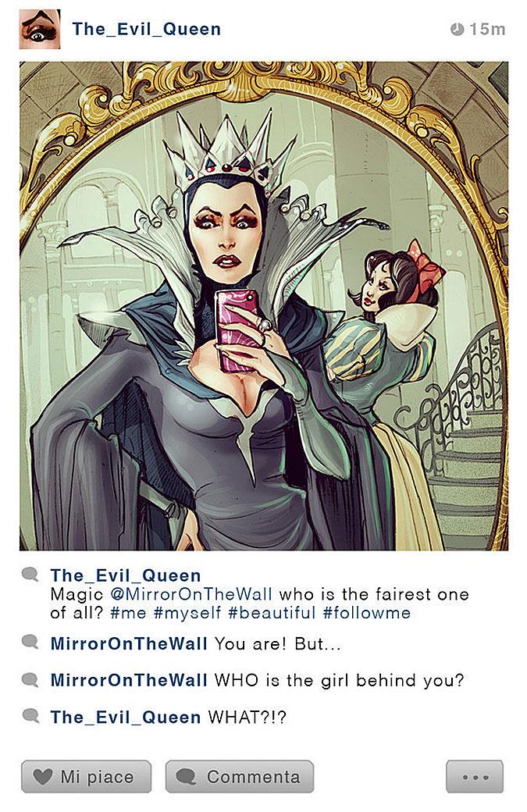527x812 pixels.
Task: Open The_Evil_Queen username on the 'WHAT?!?' comment
Action: (x=125, y=718)
